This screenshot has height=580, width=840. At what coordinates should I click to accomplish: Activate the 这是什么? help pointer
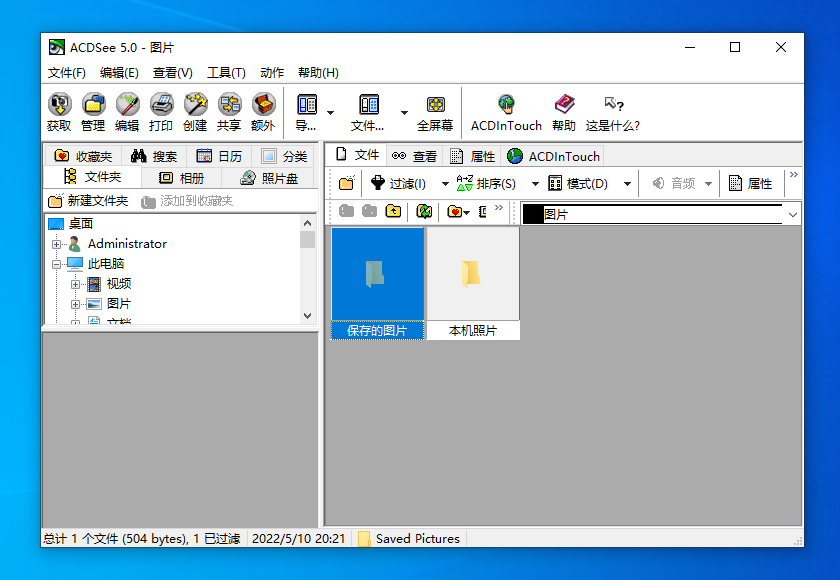coord(613,112)
